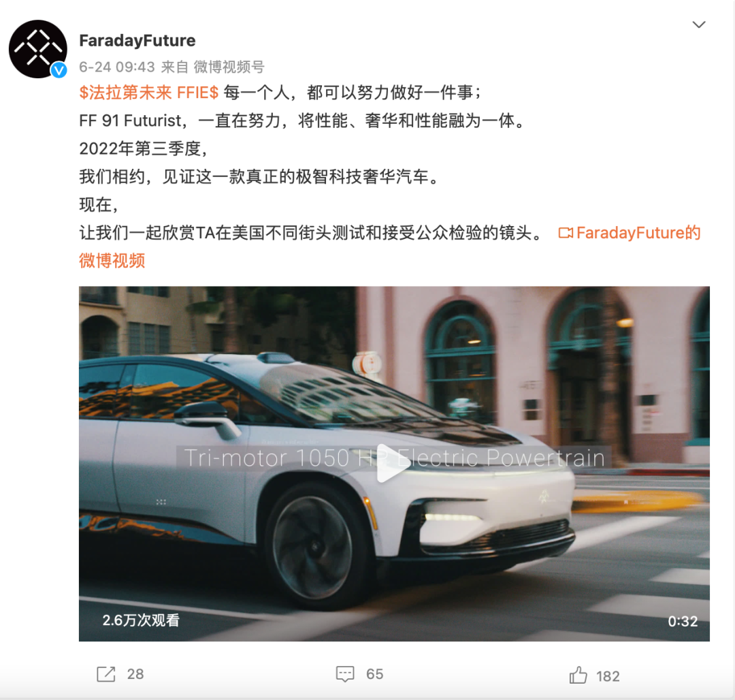Open the comments speech bubble icon

(345, 674)
